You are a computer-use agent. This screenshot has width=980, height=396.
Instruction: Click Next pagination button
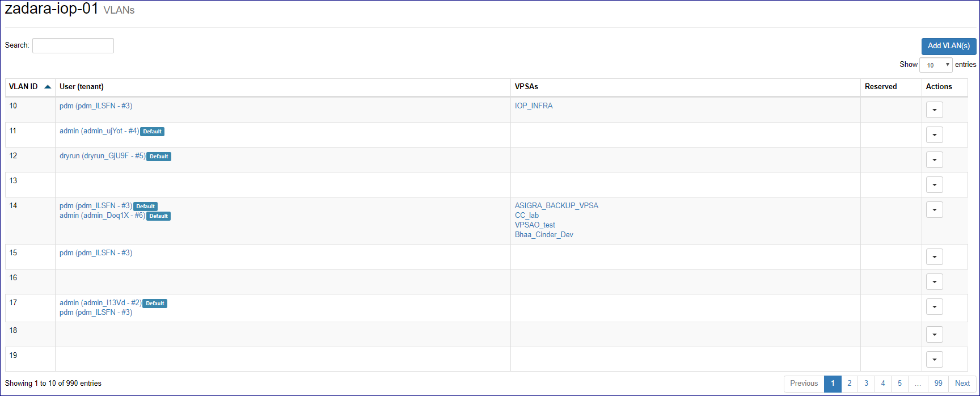(x=962, y=384)
